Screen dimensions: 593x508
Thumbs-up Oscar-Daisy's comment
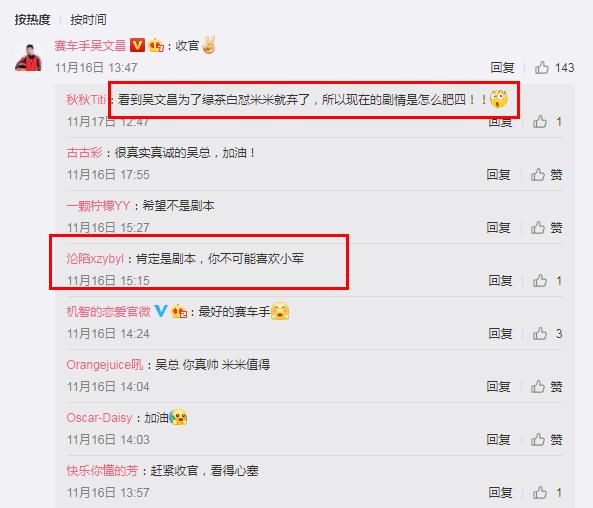[538, 440]
